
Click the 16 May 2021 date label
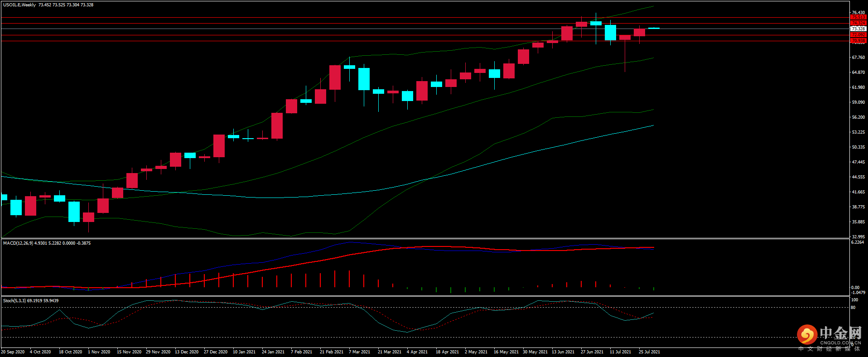[x=506, y=352]
